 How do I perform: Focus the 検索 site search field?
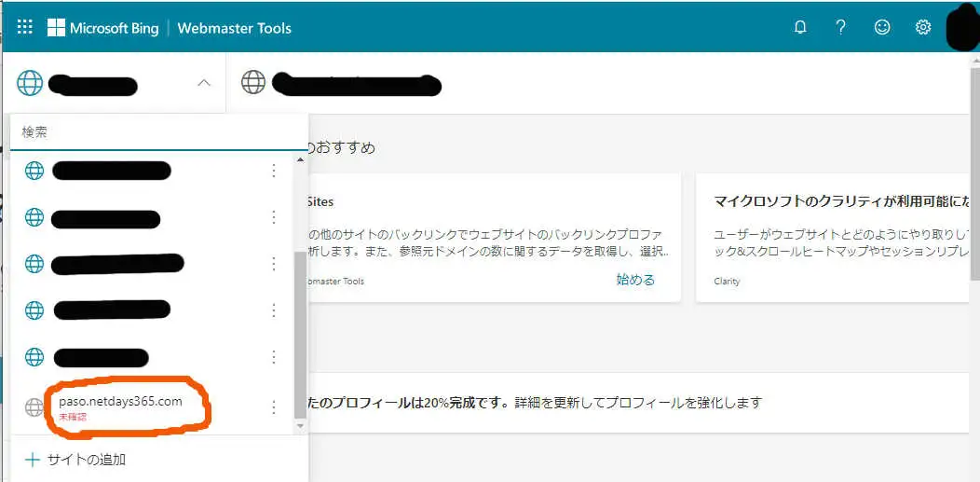[158, 132]
